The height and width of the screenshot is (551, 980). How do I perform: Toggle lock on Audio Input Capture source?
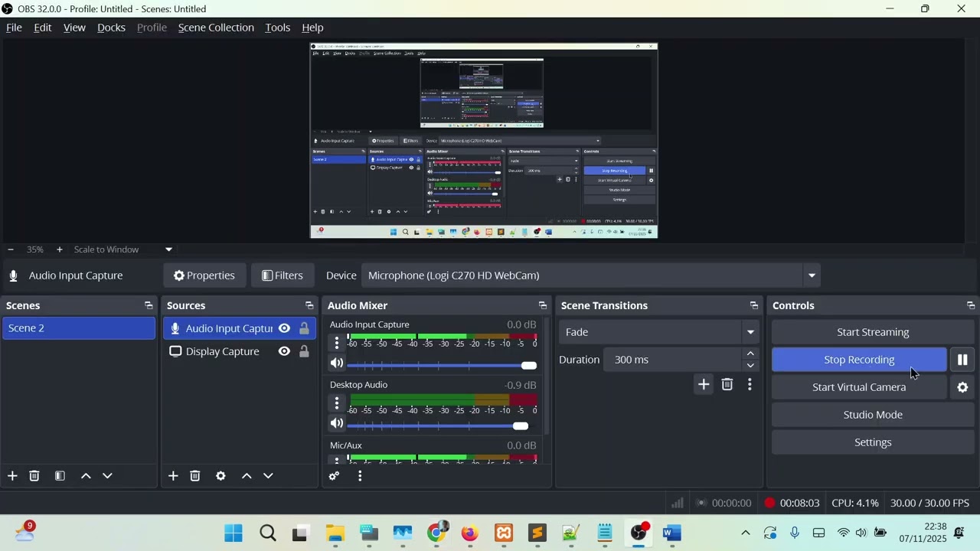coord(304,328)
